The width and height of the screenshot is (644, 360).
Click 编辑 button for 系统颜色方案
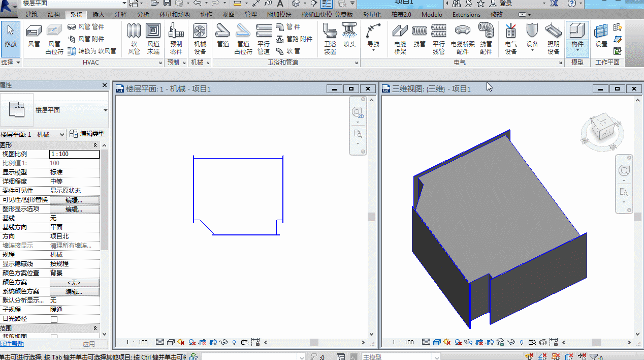click(x=74, y=291)
